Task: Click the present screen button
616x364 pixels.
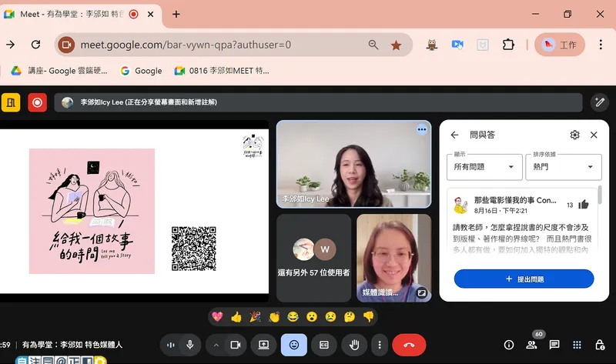Action: (263, 346)
